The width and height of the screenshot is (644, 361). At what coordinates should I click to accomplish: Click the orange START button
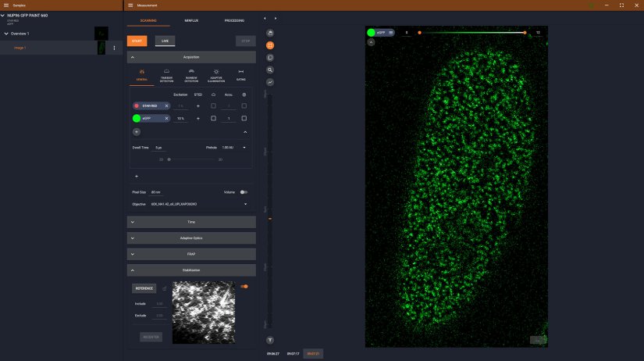[x=137, y=41]
